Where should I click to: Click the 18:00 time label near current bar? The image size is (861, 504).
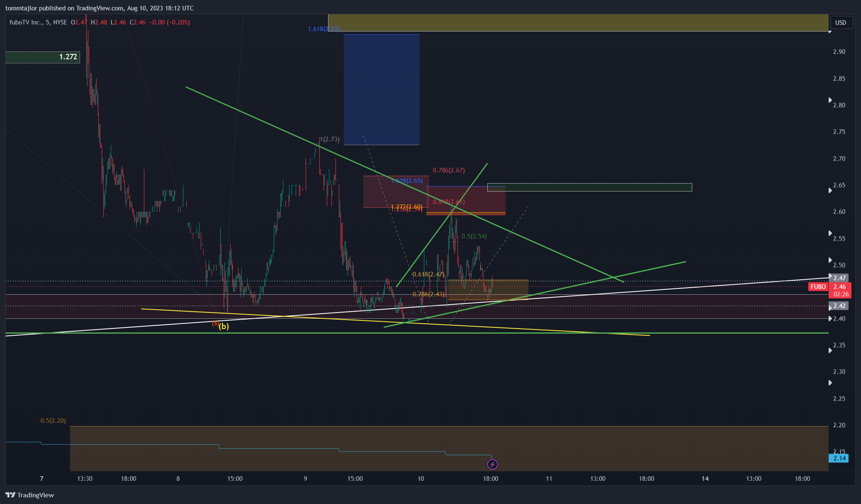(x=491, y=479)
